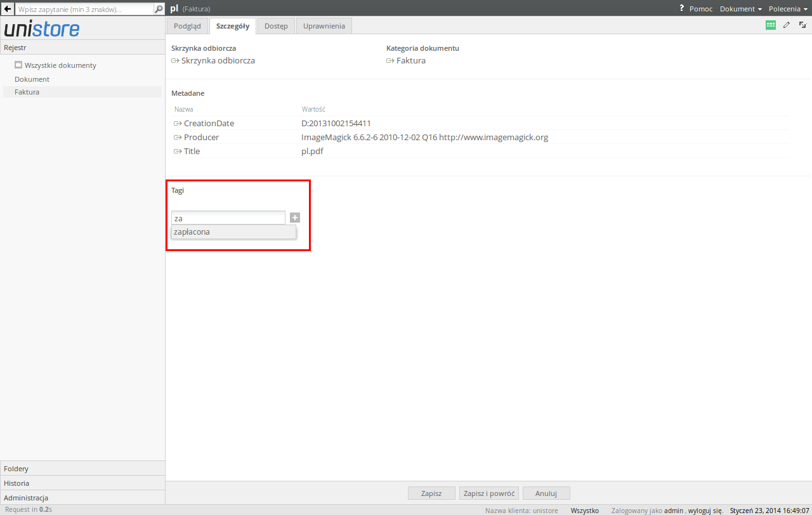Click the Zapisz i powróć button
The width and height of the screenshot is (812, 515).
coord(489,493)
